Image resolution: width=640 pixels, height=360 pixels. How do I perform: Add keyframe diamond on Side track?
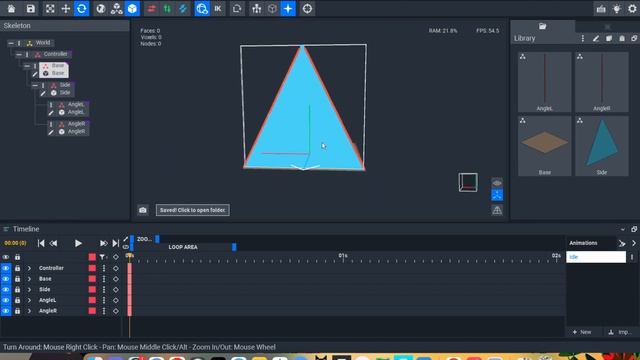pos(116,289)
